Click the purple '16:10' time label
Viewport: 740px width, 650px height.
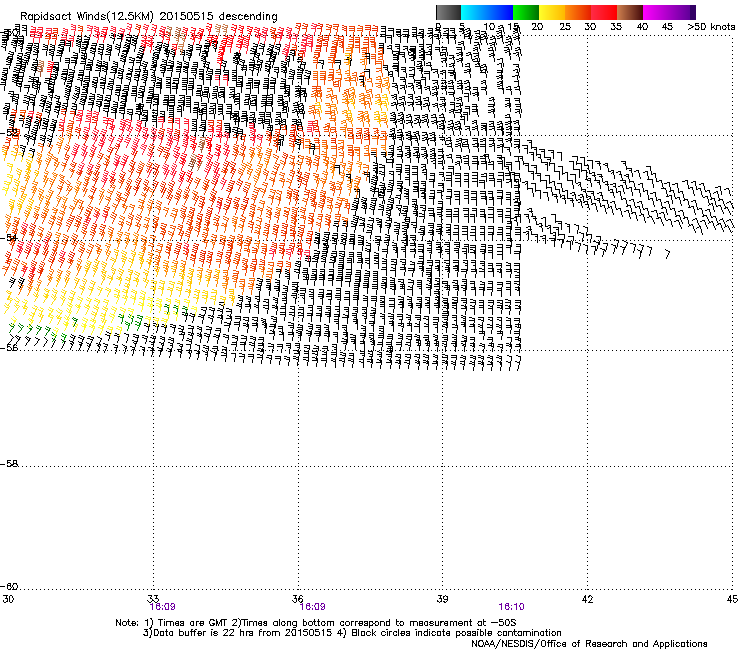pos(512,607)
